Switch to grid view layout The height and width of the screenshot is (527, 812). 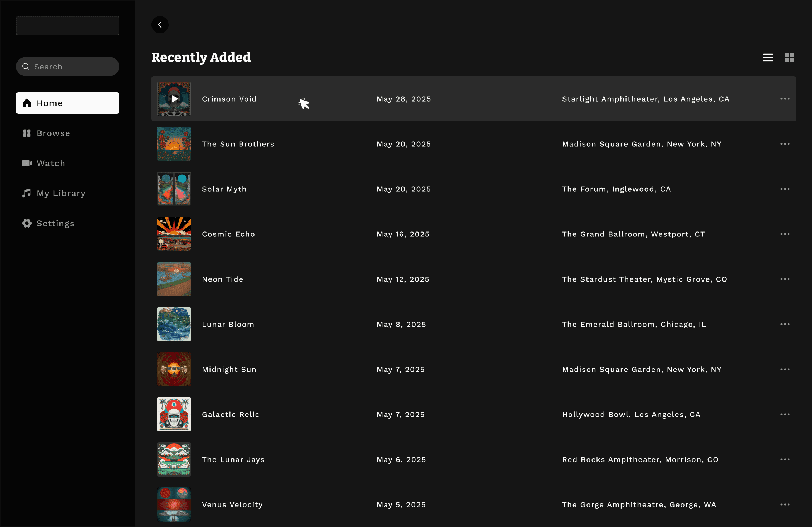[789, 57]
